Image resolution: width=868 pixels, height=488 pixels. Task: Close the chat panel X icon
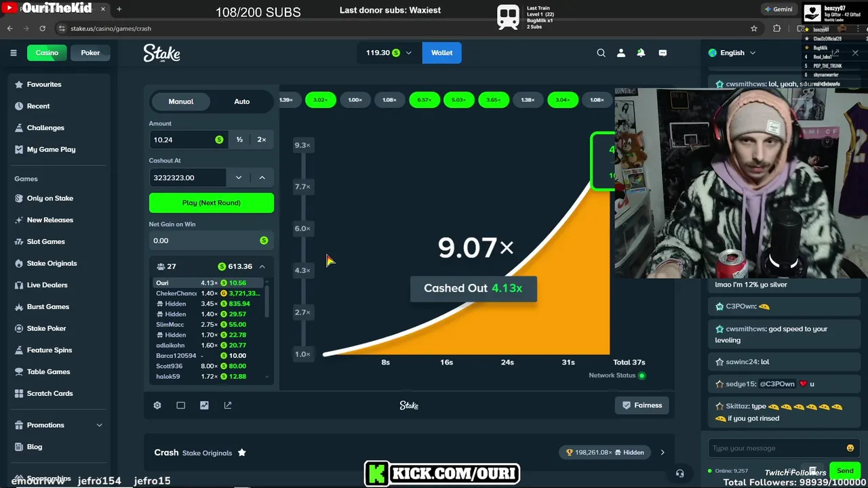point(854,53)
